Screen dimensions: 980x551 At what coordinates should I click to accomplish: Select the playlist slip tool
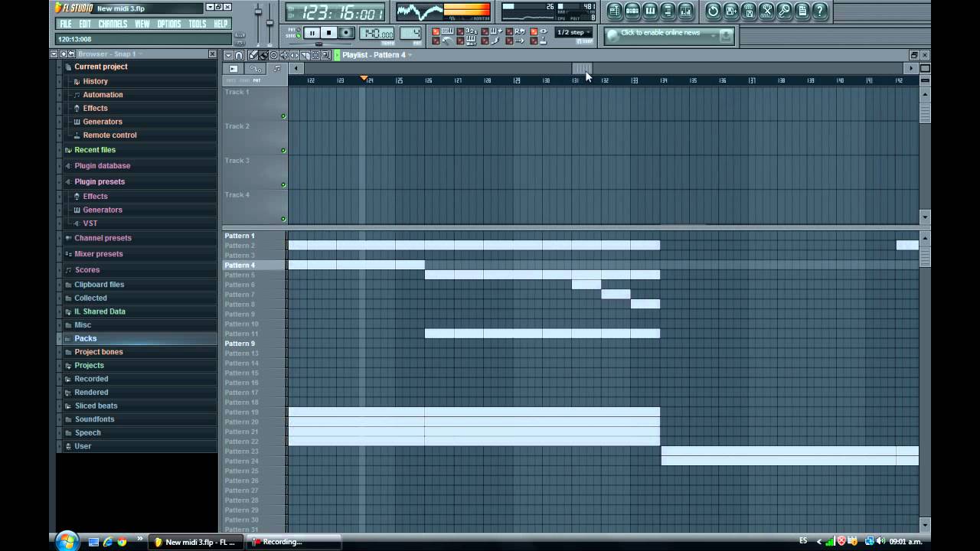tap(295, 55)
